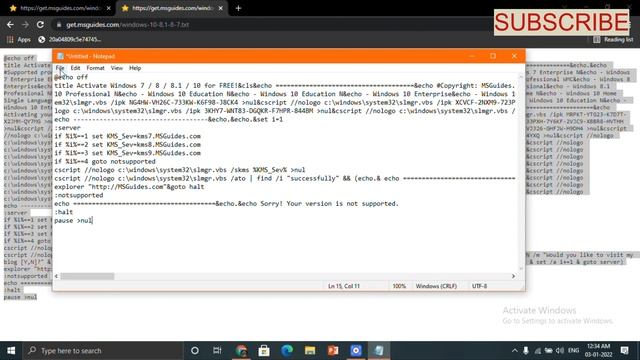Click the SUBSCRIBE banner
Image resolution: width=640 pixels, height=360 pixels.
[561, 22]
